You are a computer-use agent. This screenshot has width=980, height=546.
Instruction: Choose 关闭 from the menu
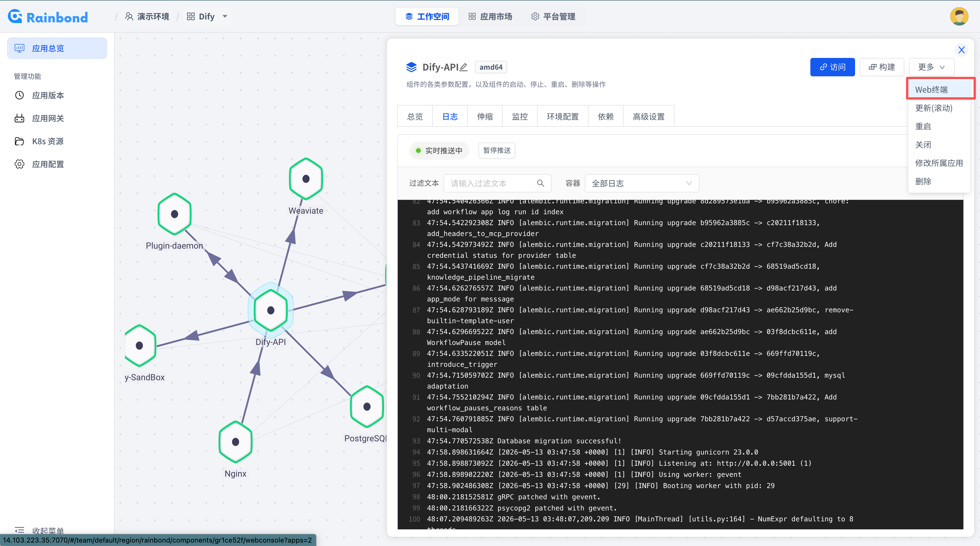click(940, 145)
